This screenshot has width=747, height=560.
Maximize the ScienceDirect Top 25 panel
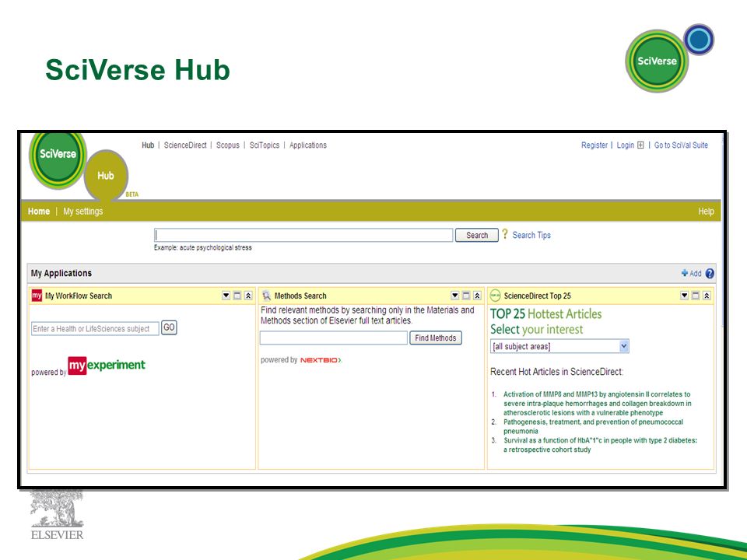point(696,296)
